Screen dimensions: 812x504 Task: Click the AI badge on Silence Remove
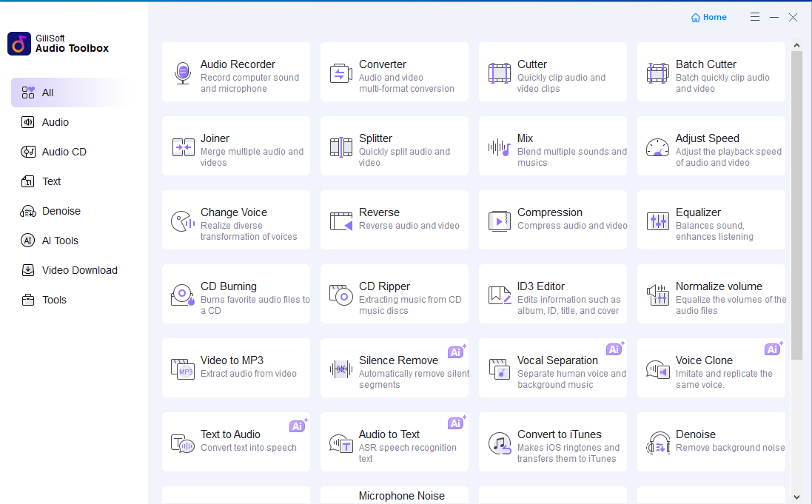pyautogui.click(x=456, y=352)
